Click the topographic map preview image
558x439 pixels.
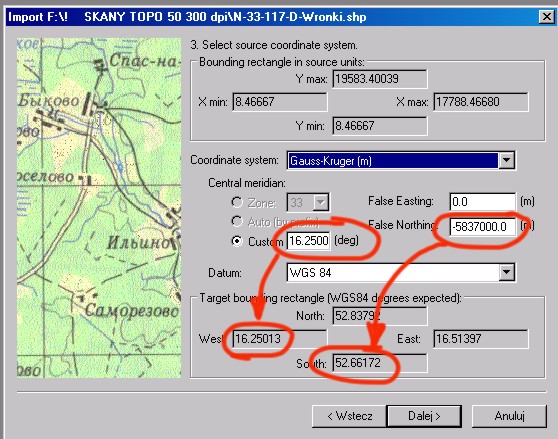point(99,208)
